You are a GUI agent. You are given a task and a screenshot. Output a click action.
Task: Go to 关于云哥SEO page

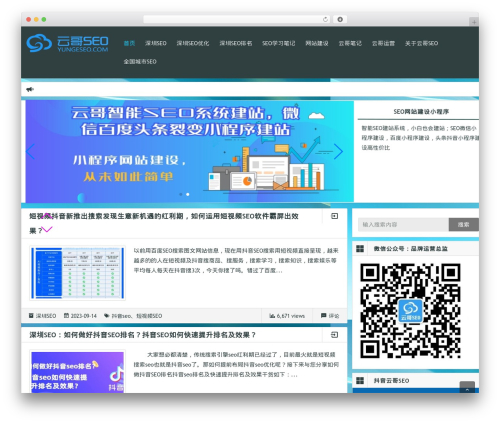tap(421, 43)
